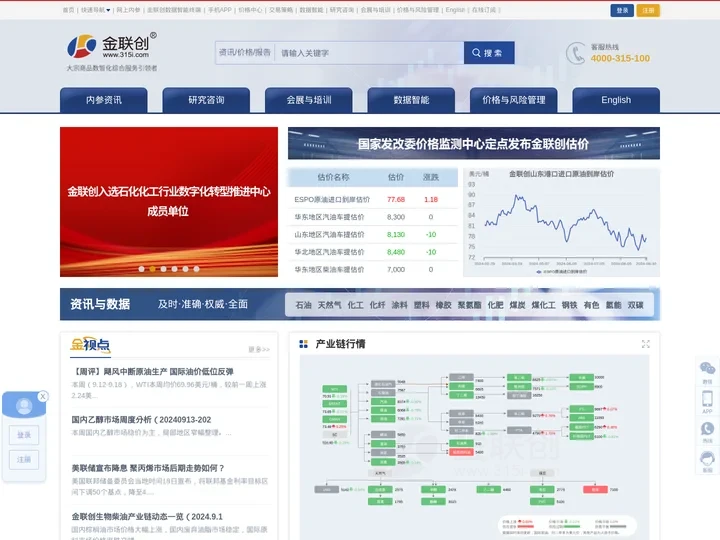
Task: Open the English navigation tab
Action: click(x=616, y=100)
